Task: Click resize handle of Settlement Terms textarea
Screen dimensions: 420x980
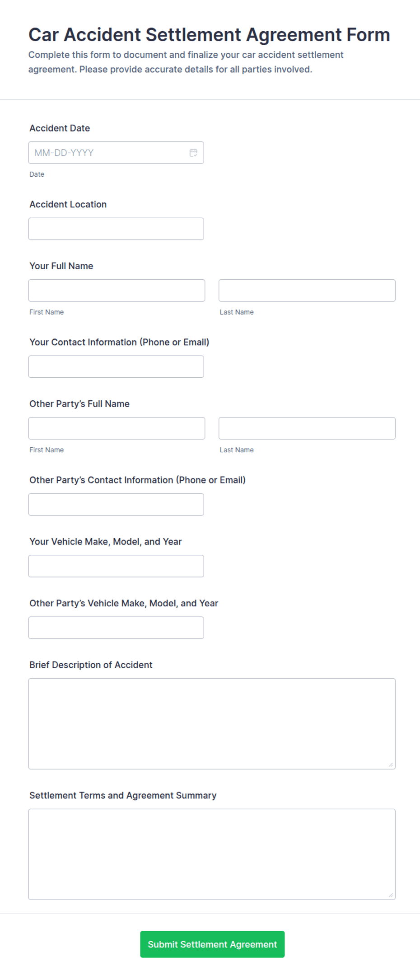Action: point(391,896)
